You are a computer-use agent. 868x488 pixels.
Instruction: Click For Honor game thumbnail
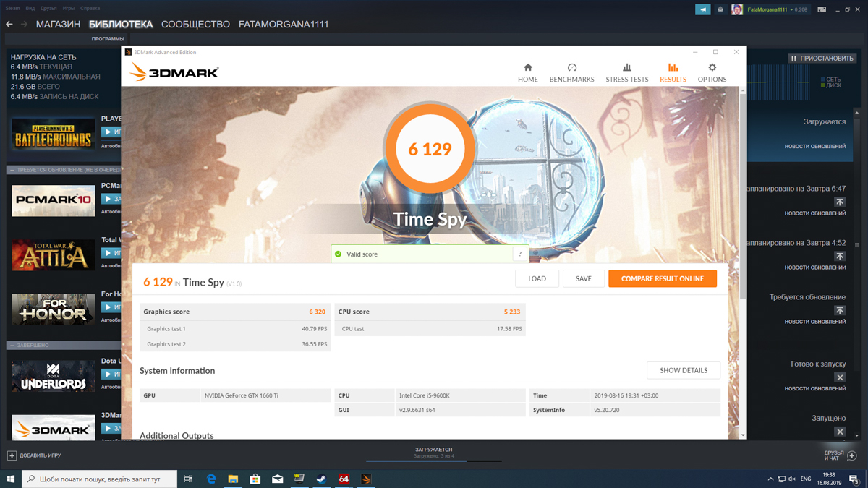[53, 309]
